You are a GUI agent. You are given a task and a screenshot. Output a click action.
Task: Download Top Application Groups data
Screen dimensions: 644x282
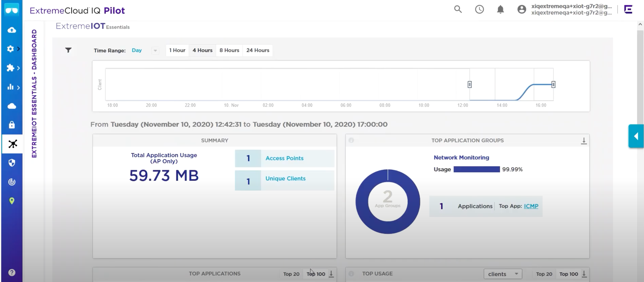click(x=584, y=141)
